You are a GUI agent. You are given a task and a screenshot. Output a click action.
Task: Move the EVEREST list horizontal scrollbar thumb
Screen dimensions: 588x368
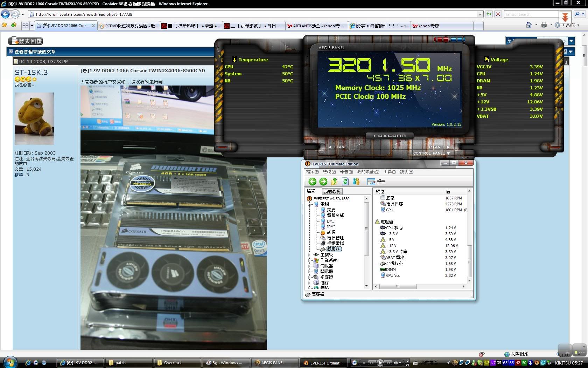398,287
